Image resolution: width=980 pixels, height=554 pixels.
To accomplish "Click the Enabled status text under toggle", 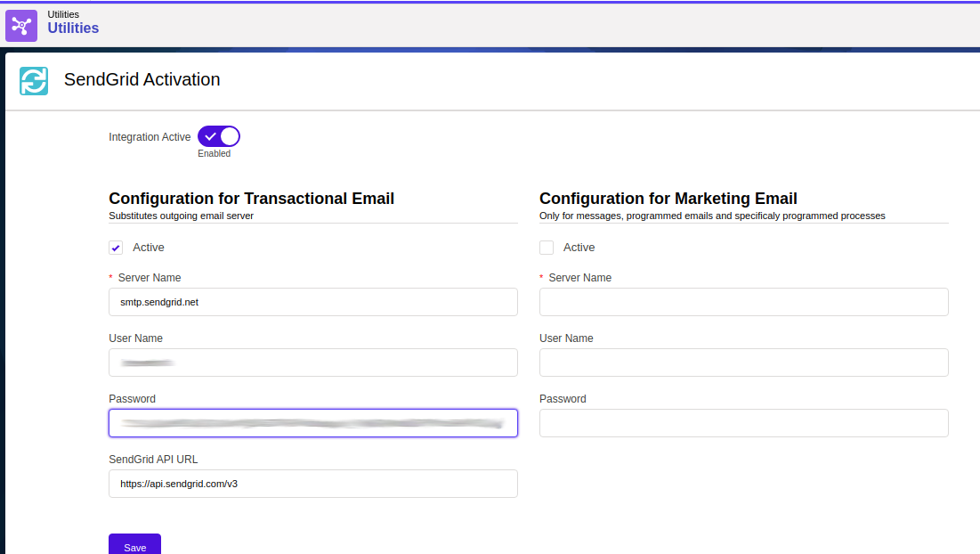I will pos(214,154).
